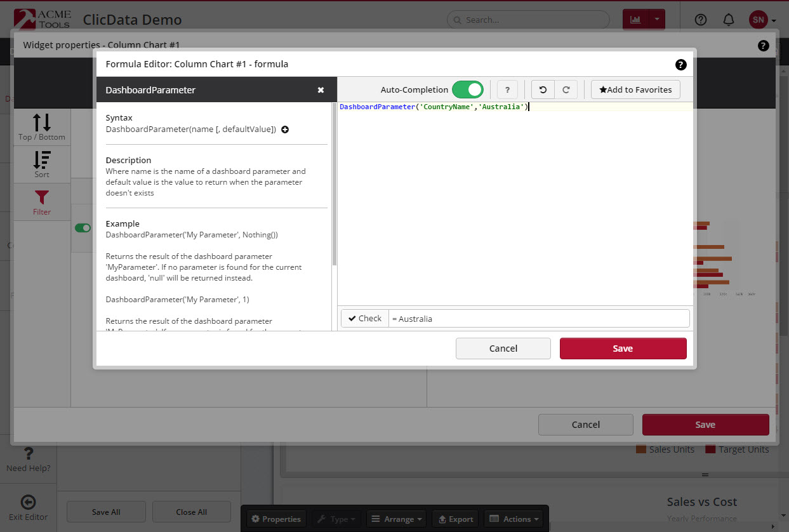Add the formula to Favorites

point(635,90)
